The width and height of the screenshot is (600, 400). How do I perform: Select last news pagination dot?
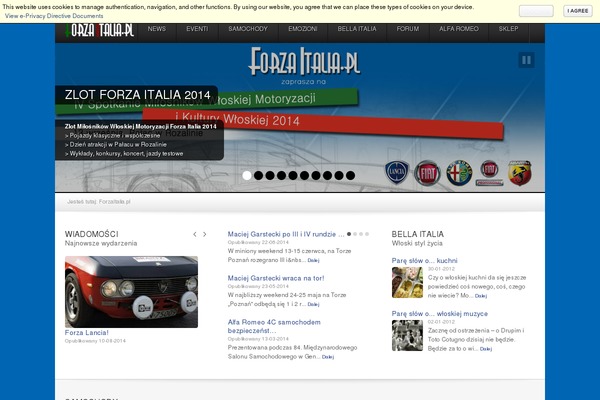pyautogui.click(x=367, y=234)
